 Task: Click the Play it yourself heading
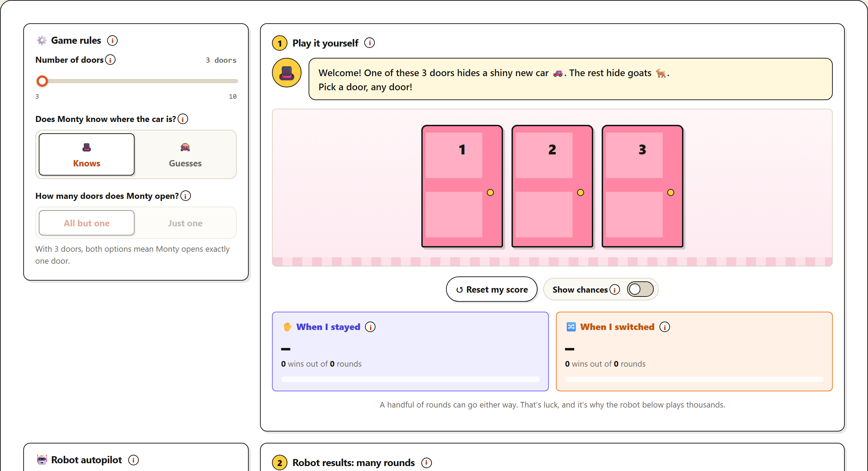pyautogui.click(x=325, y=43)
